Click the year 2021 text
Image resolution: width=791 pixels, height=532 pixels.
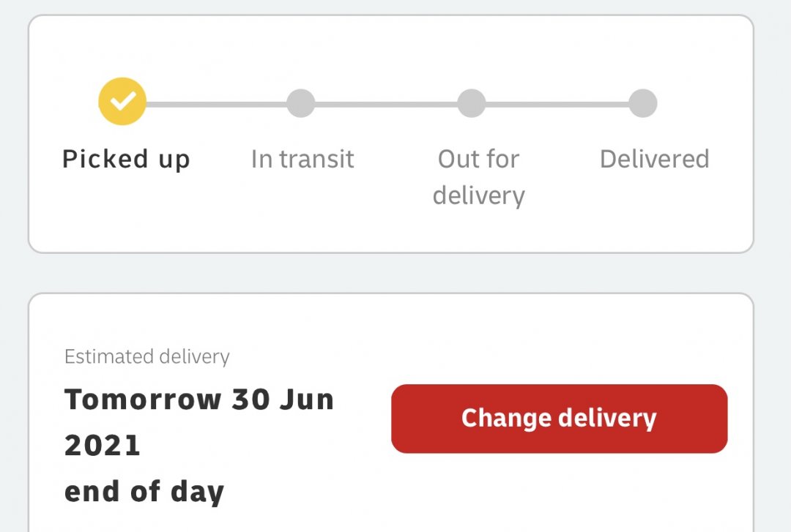(x=103, y=446)
